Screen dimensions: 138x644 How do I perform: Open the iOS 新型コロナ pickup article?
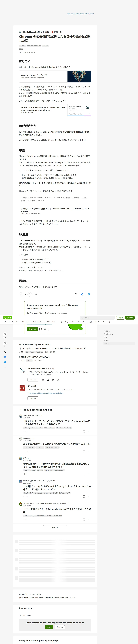(x=52, y=348)
